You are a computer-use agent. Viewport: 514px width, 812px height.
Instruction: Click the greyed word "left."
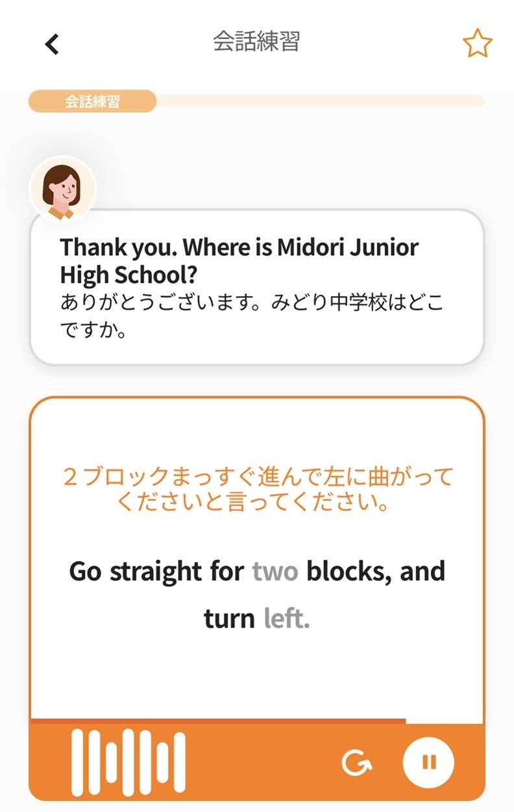(x=287, y=619)
